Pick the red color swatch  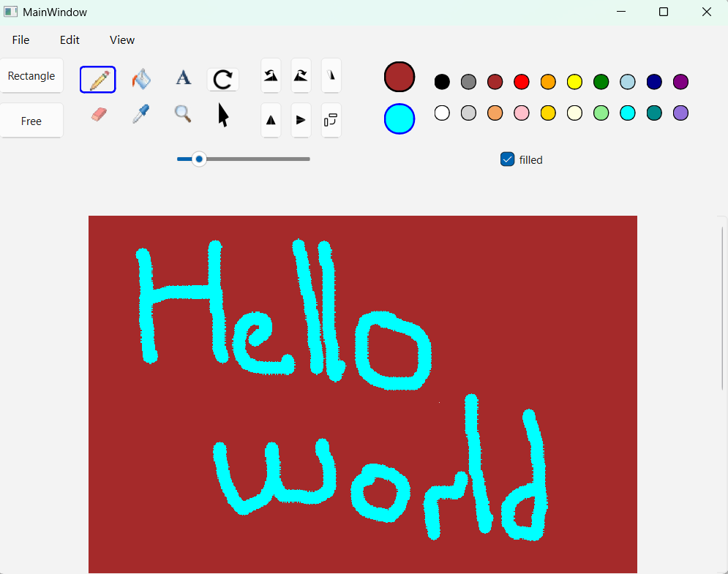coord(522,82)
